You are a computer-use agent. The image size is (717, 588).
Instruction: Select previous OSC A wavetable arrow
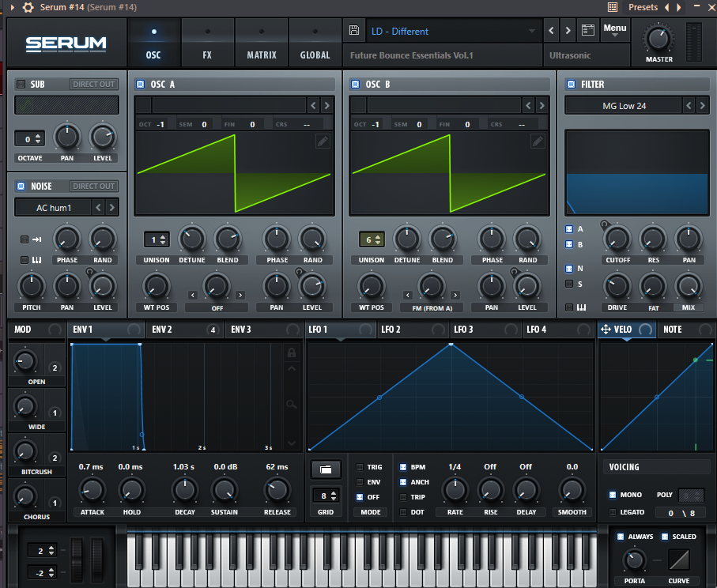click(313, 106)
